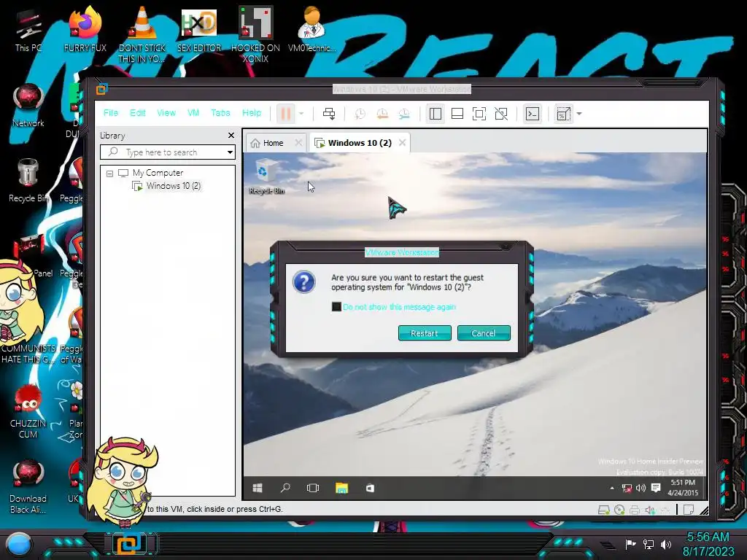
Task: Click the sound card device status icon
Action: [x=650, y=510]
